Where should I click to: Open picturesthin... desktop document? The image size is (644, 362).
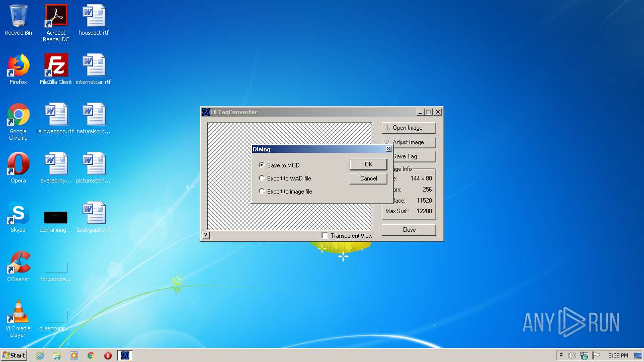pos(94,168)
